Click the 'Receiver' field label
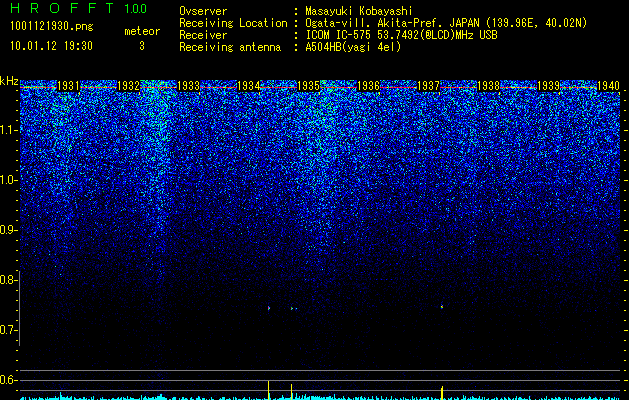The height and width of the screenshot is (400, 629). click(x=203, y=35)
